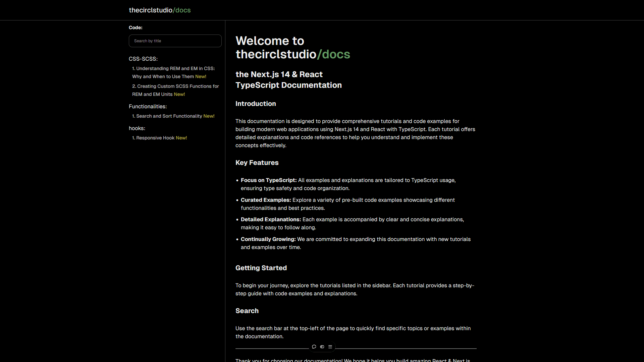This screenshot has height=362, width=644.
Task: Open Understanding REM and EM in CSS tutorial
Action: (173, 72)
